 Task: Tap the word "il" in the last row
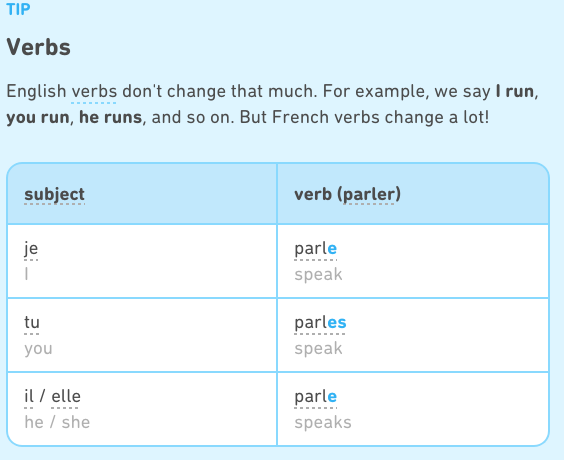point(29,396)
